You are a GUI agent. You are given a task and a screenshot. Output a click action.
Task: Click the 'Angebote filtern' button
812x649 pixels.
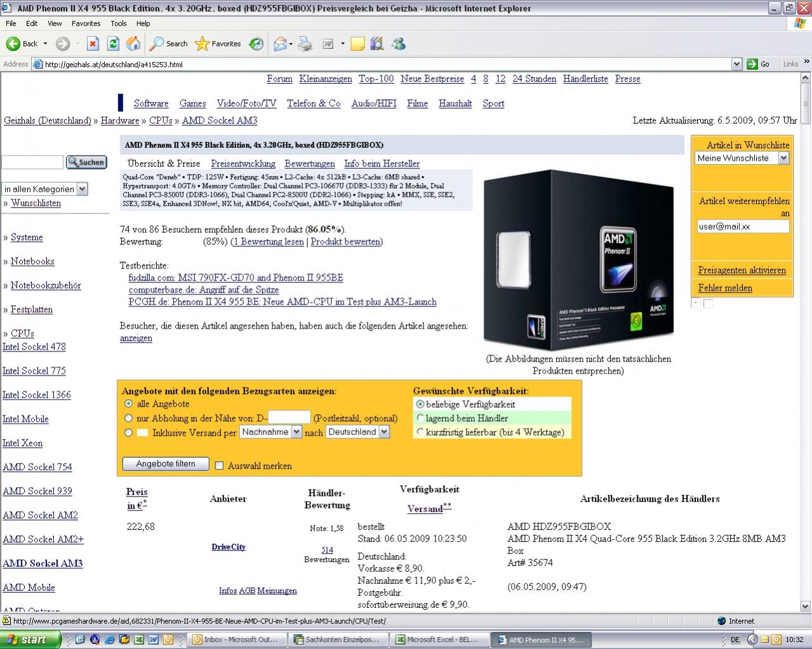pos(166,464)
